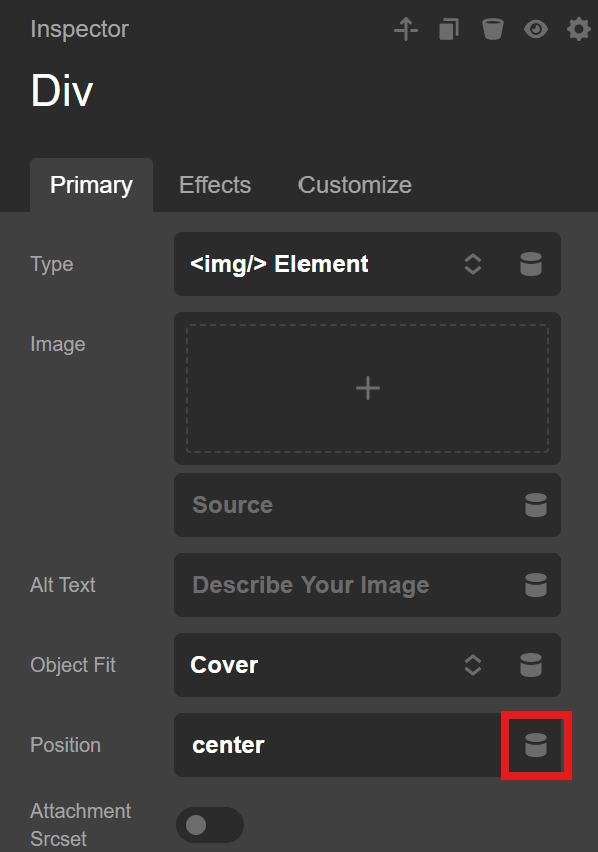598x852 pixels.
Task: Duplicate the element with copy icon
Action: coord(449,29)
